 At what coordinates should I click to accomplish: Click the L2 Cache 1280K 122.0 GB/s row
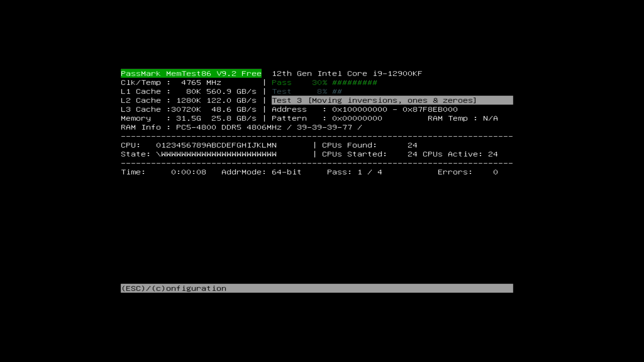189,101
